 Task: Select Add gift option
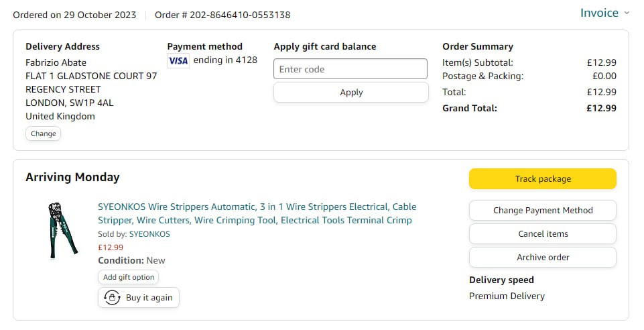tap(128, 277)
